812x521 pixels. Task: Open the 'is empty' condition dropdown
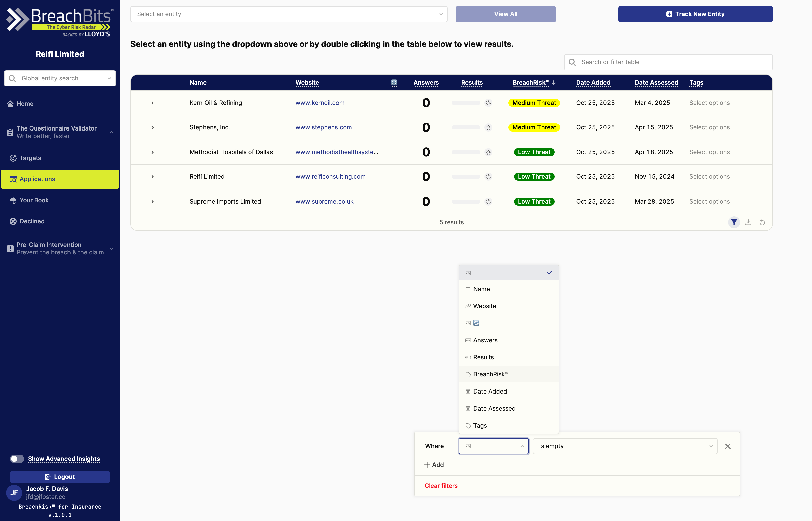coord(625,446)
